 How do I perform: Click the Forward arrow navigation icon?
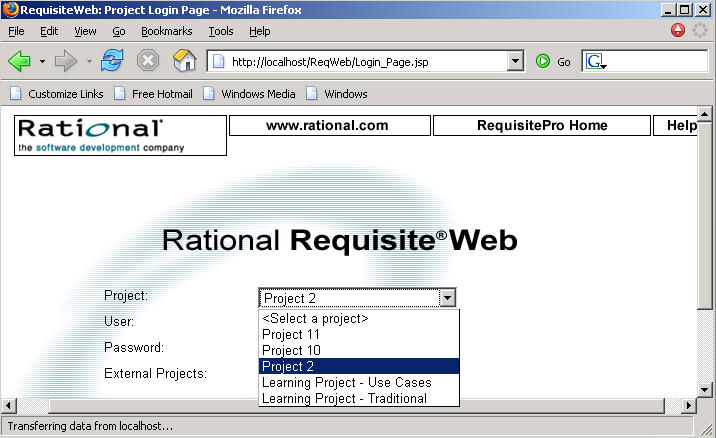click(66, 61)
